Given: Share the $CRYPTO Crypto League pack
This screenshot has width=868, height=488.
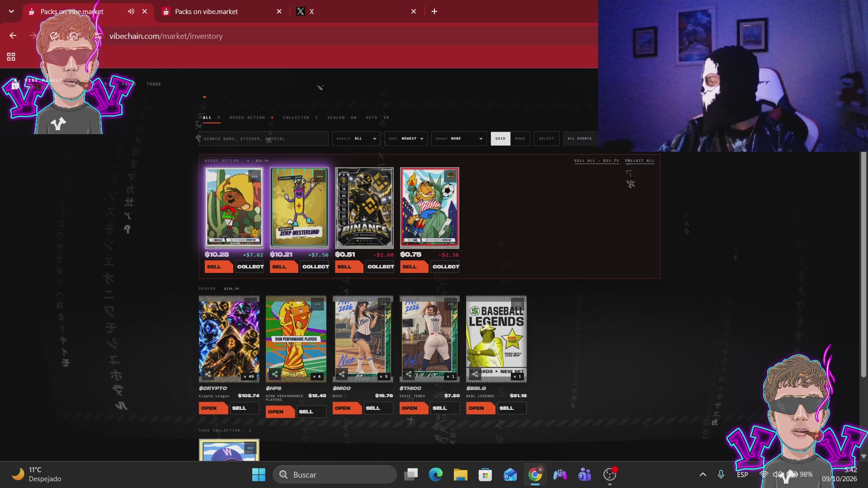Looking at the screenshot, I should pyautogui.click(x=208, y=374).
